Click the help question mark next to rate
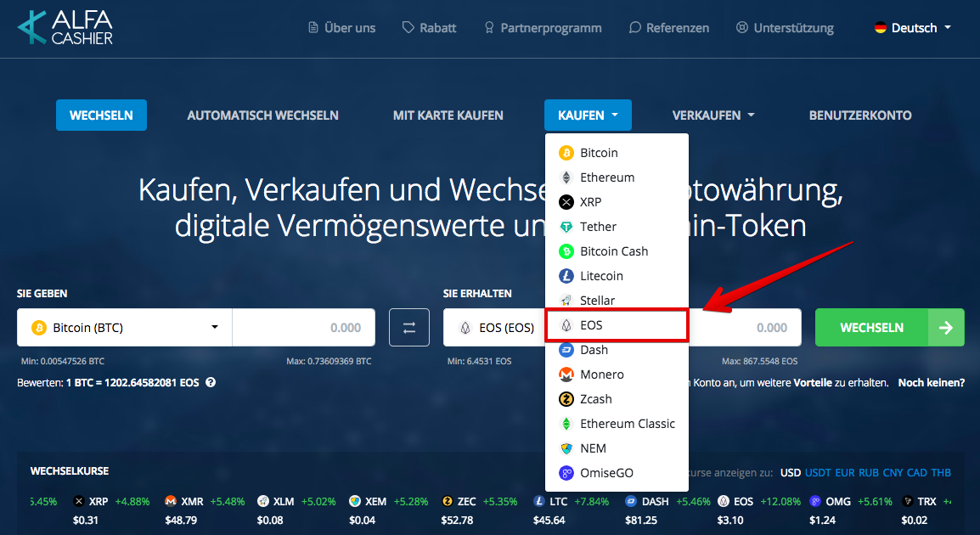Screen dimensions: 980x535 click(x=211, y=382)
